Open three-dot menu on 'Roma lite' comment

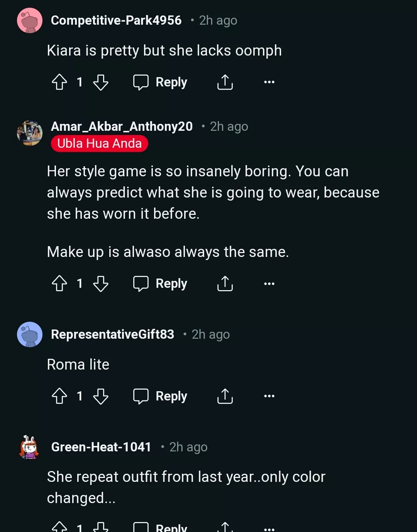(269, 396)
